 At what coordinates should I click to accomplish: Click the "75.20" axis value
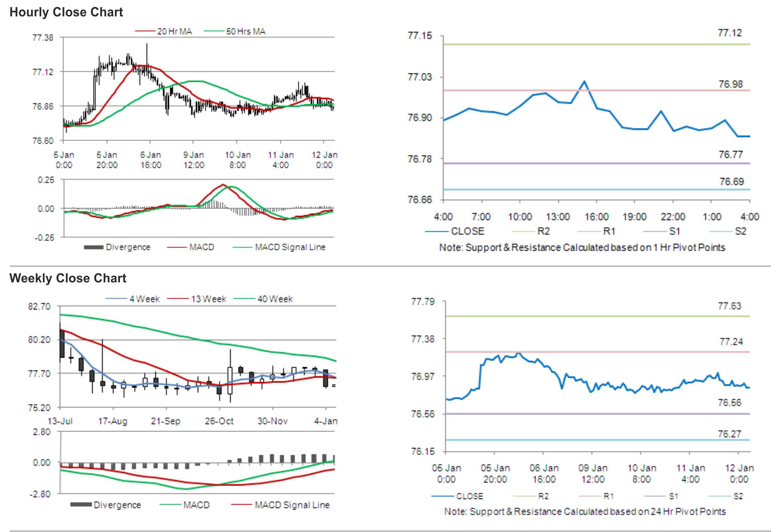tap(39, 408)
